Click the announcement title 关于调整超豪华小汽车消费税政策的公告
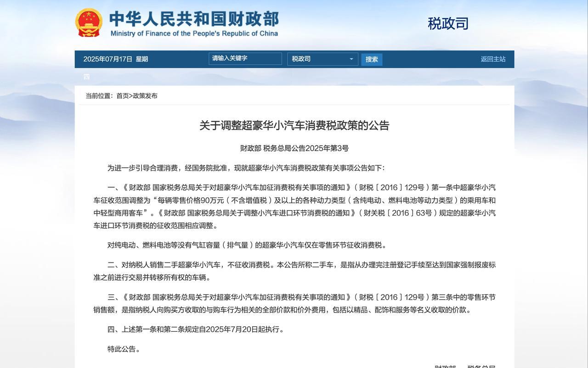This screenshot has width=588, height=368. click(x=294, y=126)
